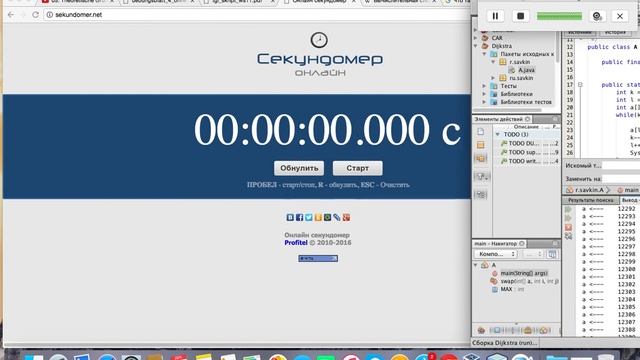Select main(String[] args) in Navigator

tap(524, 273)
